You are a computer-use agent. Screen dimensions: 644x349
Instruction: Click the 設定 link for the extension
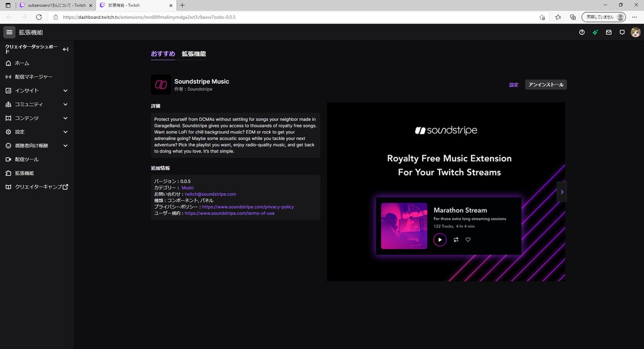coord(514,85)
